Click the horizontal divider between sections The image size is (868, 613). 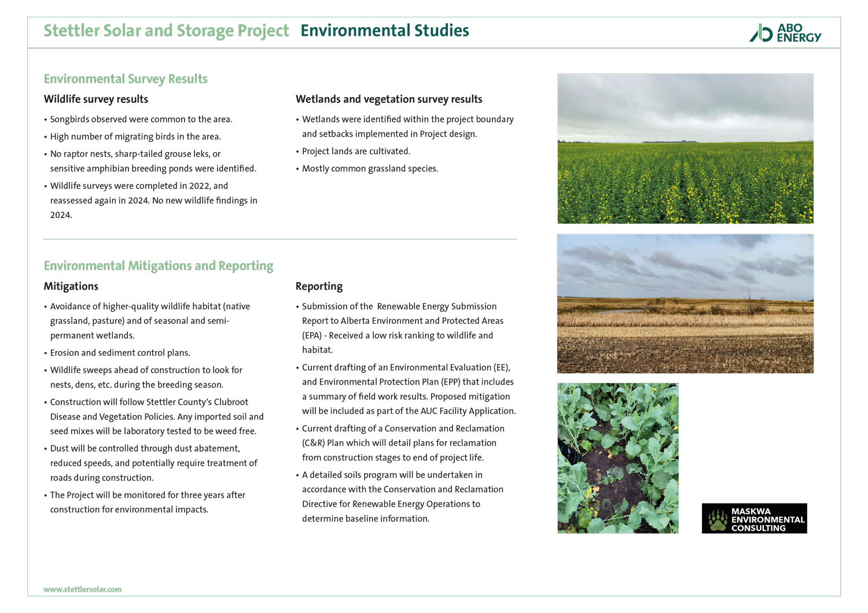[x=280, y=239]
